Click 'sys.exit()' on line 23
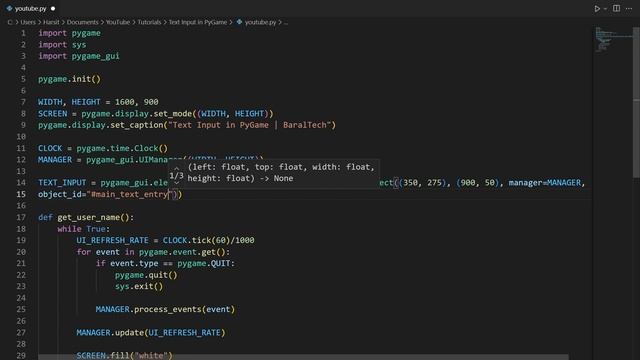 (139, 286)
